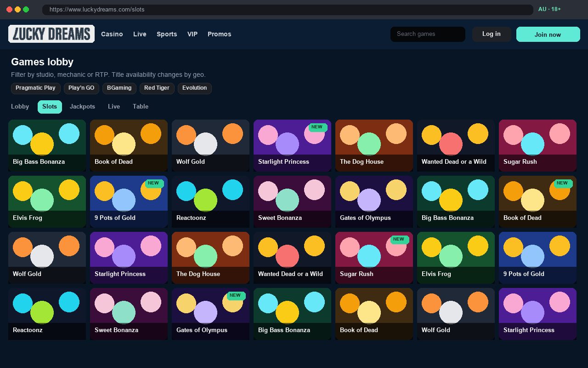588x368 pixels.
Task: Open Big Bass Bonanza beside NEW Gates of Olympus
Action: [292, 314]
